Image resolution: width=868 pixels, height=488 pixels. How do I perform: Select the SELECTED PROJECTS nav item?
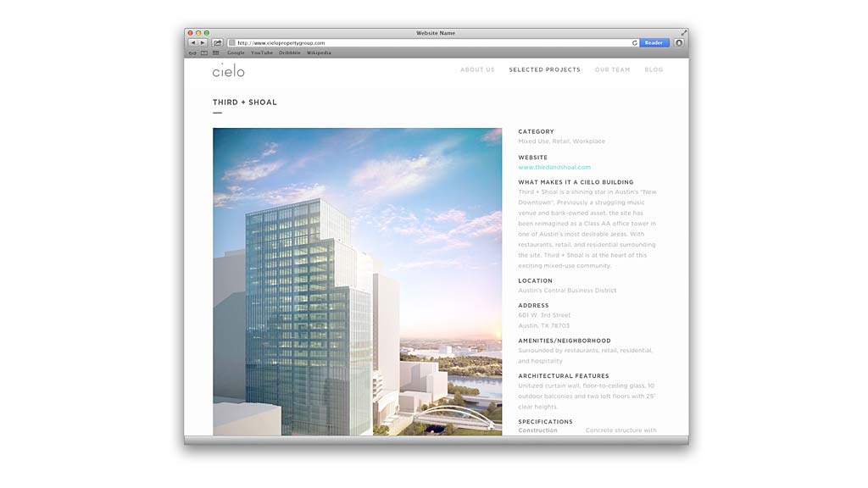click(544, 69)
